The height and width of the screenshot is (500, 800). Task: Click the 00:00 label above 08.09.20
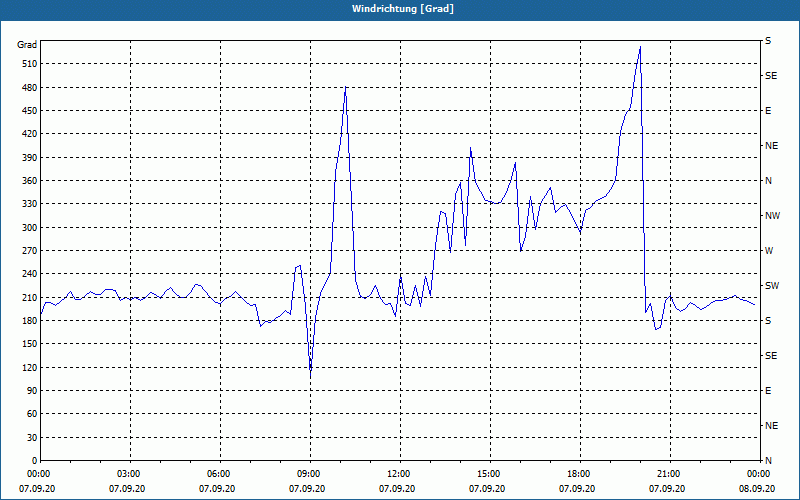point(760,474)
